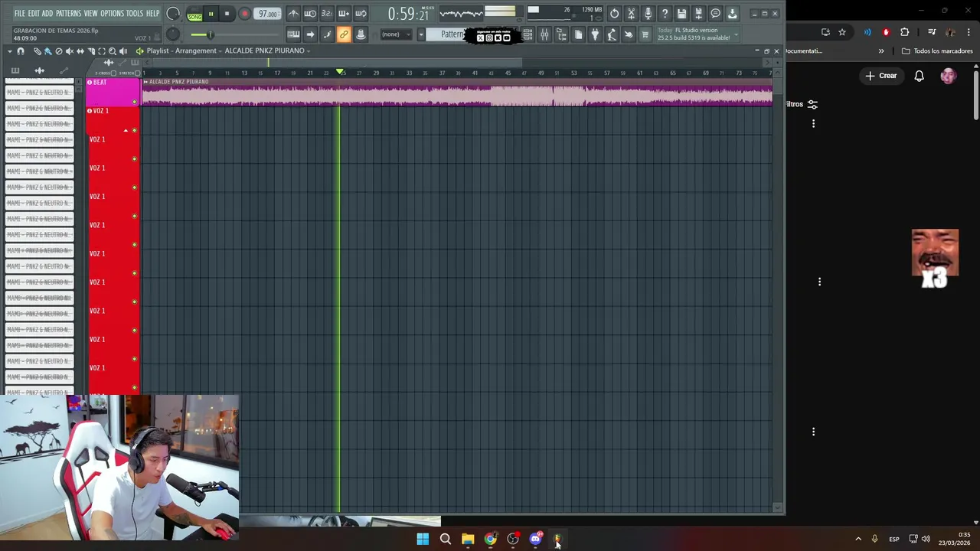Show more Chrome bookmarks chevron

point(881,51)
